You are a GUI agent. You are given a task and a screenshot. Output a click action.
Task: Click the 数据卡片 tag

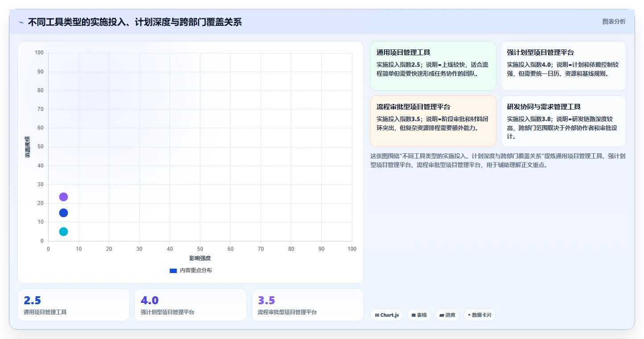tap(479, 315)
